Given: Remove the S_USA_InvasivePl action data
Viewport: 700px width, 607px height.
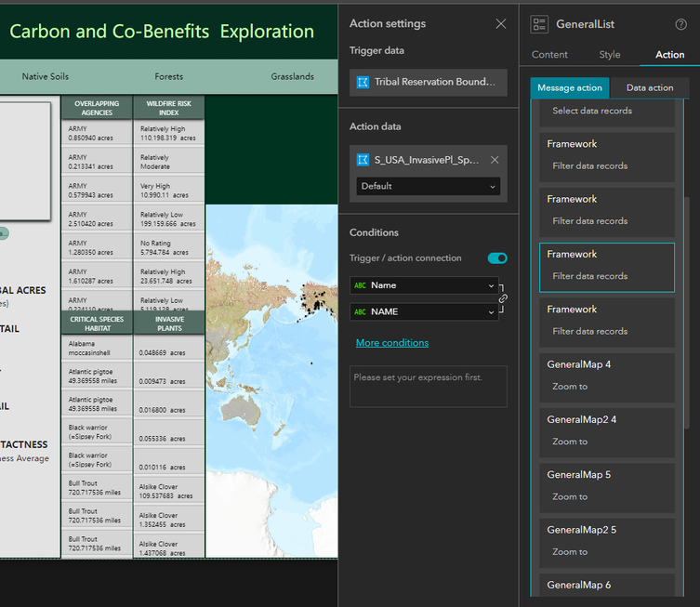Looking at the screenshot, I should (495, 160).
